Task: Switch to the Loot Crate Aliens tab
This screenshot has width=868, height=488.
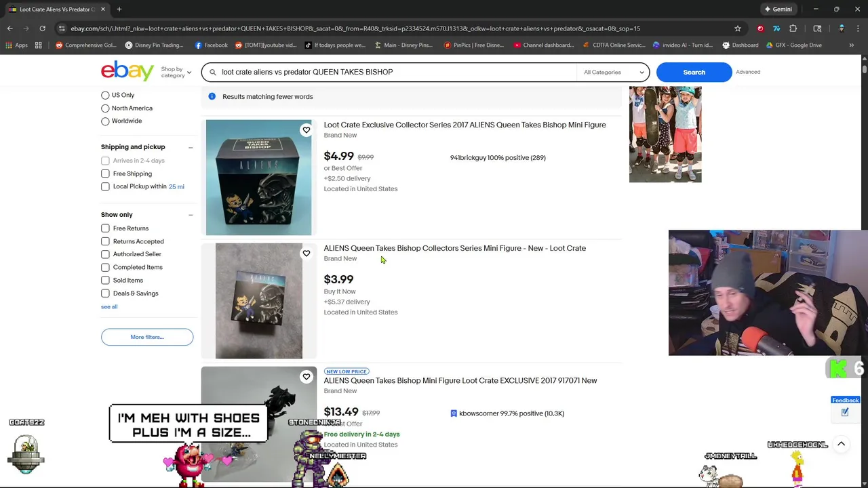Action: point(54,9)
